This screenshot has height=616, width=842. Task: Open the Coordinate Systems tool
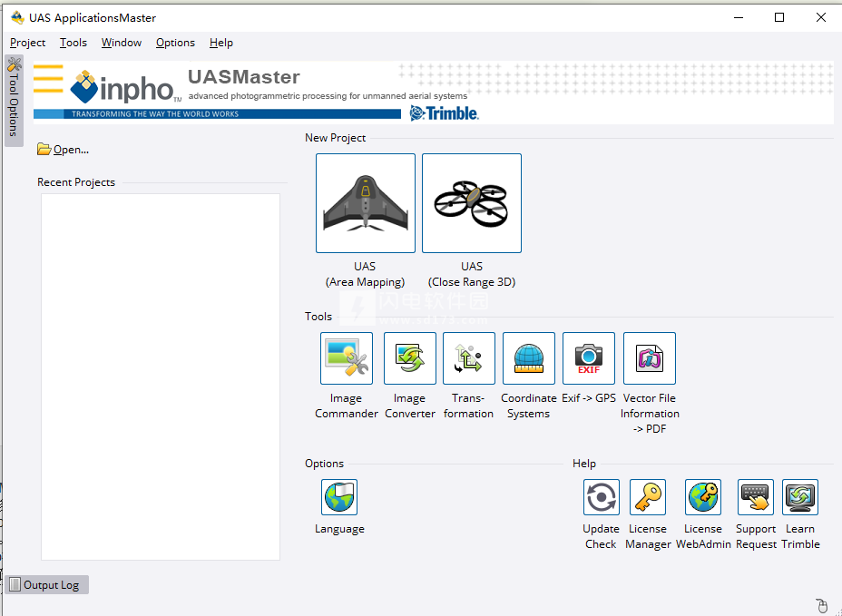pyautogui.click(x=528, y=358)
